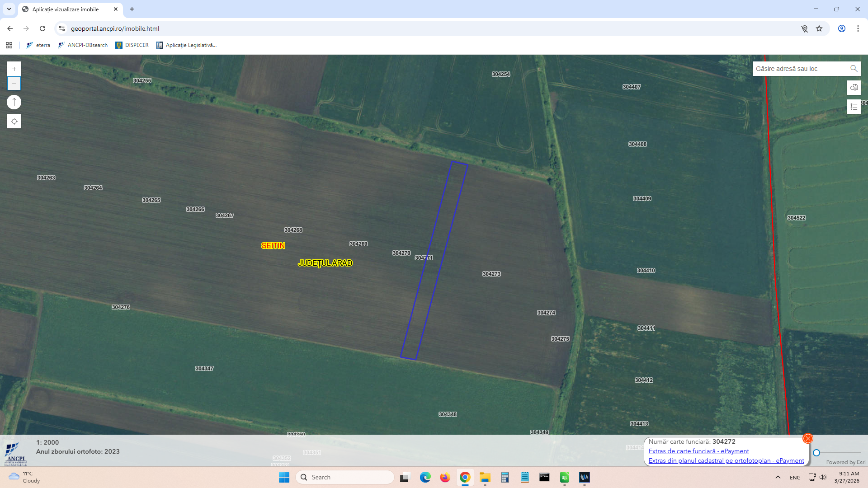Open the map legend list widget

(x=854, y=107)
